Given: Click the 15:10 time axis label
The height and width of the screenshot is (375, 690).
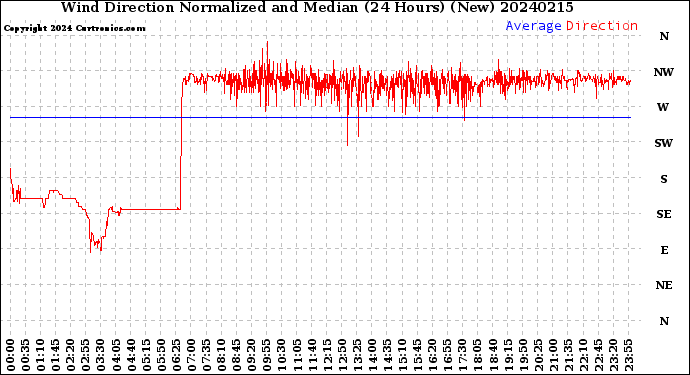Looking at the screenshot, I should click(x=402, y=355).
